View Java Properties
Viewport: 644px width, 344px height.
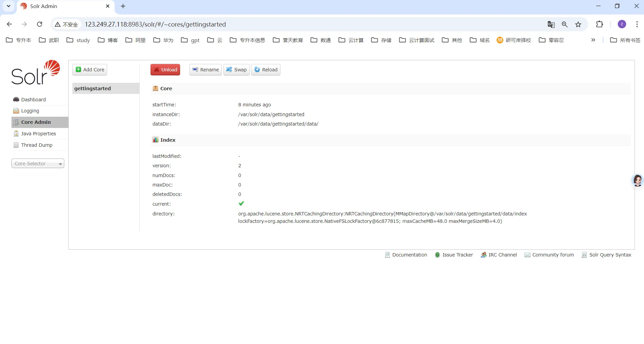pyautogui.click(x=38, y=134)
